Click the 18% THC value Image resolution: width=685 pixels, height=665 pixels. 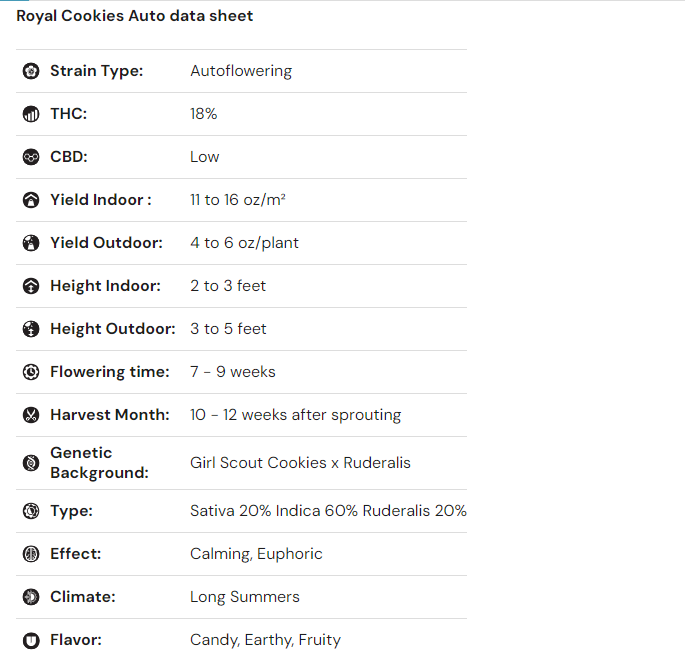[204, 114]
